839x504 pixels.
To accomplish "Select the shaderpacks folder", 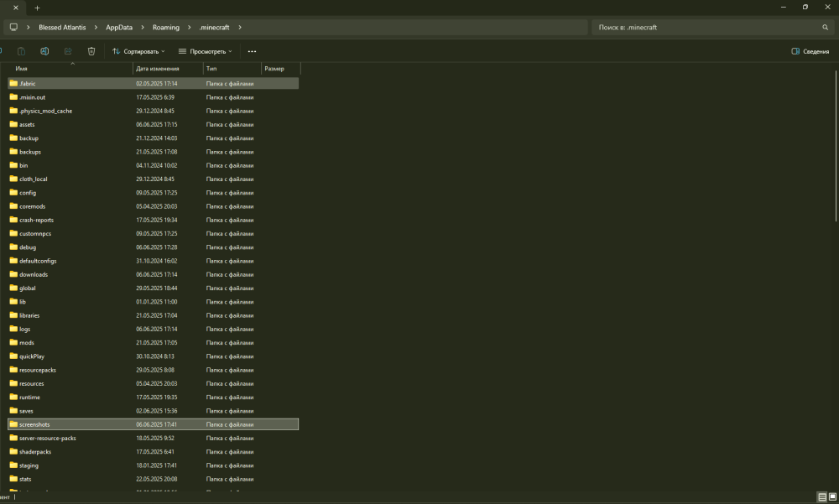I will coord(153,452).
